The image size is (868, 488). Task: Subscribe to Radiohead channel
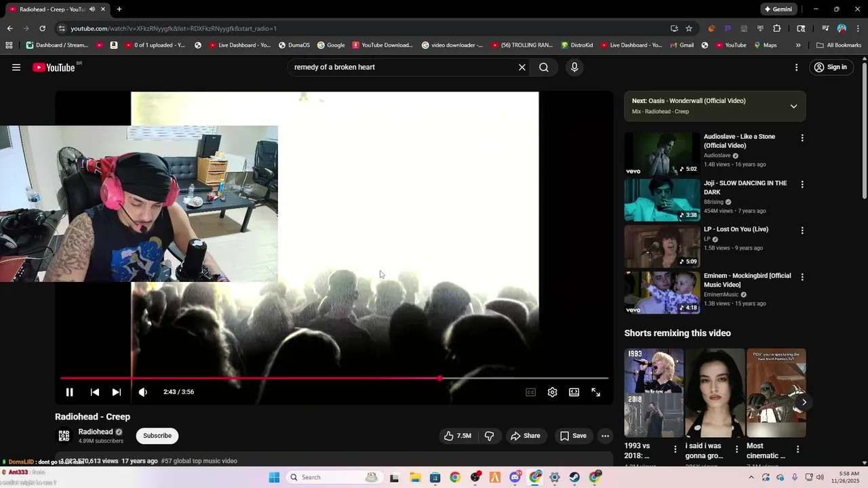tap(157, 436)
